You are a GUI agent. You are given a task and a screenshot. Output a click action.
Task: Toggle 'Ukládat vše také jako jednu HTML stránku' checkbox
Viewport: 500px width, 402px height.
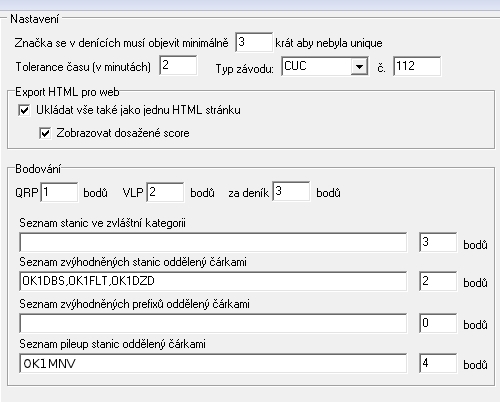(24, 110)
